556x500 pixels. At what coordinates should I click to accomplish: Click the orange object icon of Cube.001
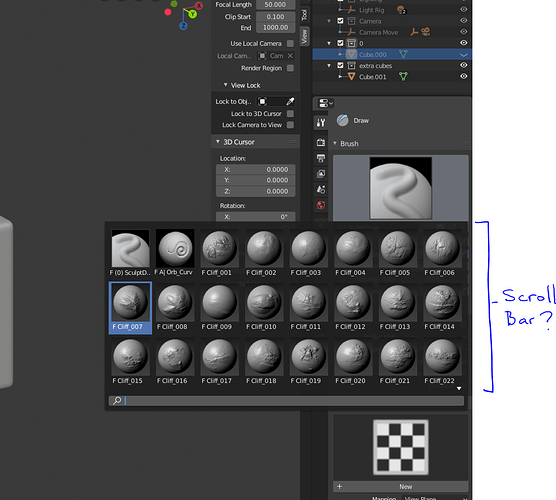pos(351,77)
